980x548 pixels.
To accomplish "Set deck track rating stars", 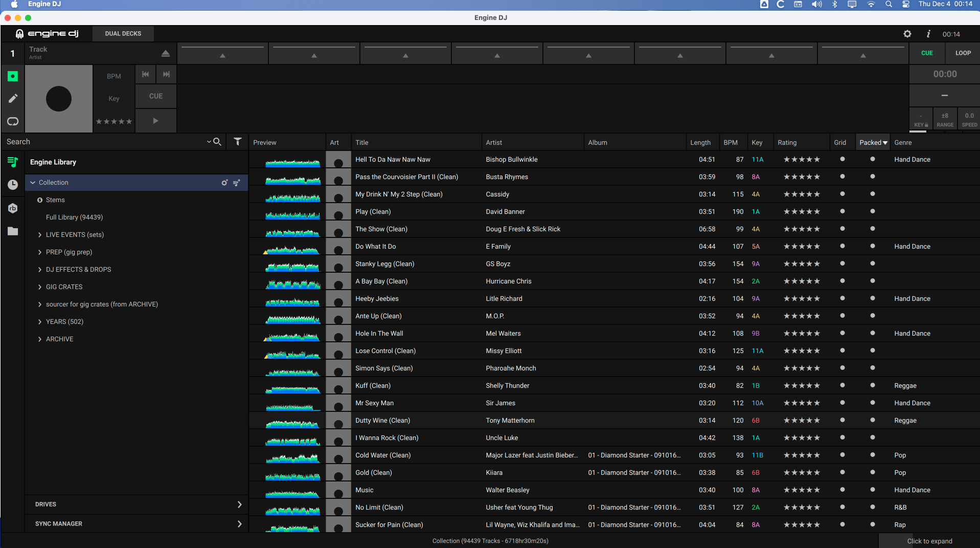I will coord(114,122).
